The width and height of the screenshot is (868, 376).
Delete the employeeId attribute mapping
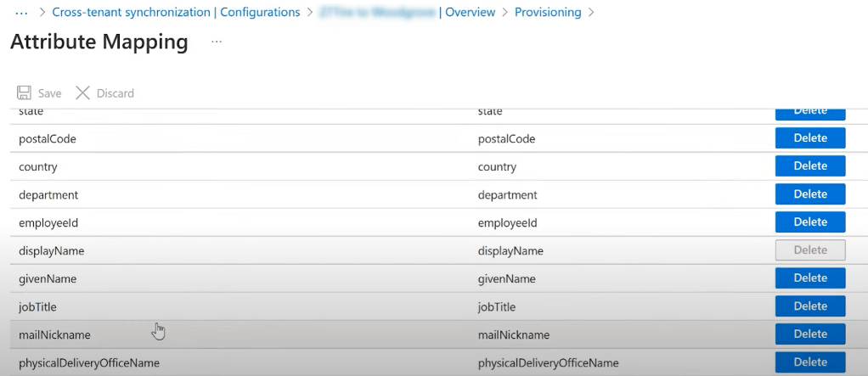(809, 222)
